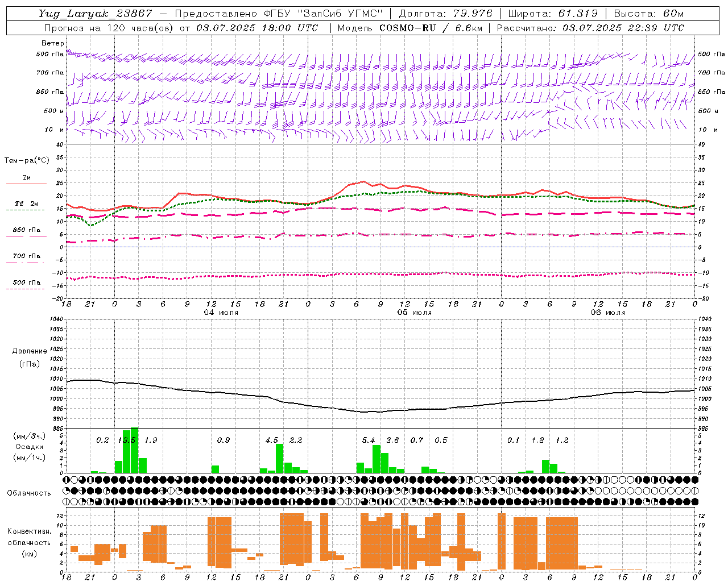Click the Конвективн. облачность panel label
The image size is (728, 582).
coord(29,537)
